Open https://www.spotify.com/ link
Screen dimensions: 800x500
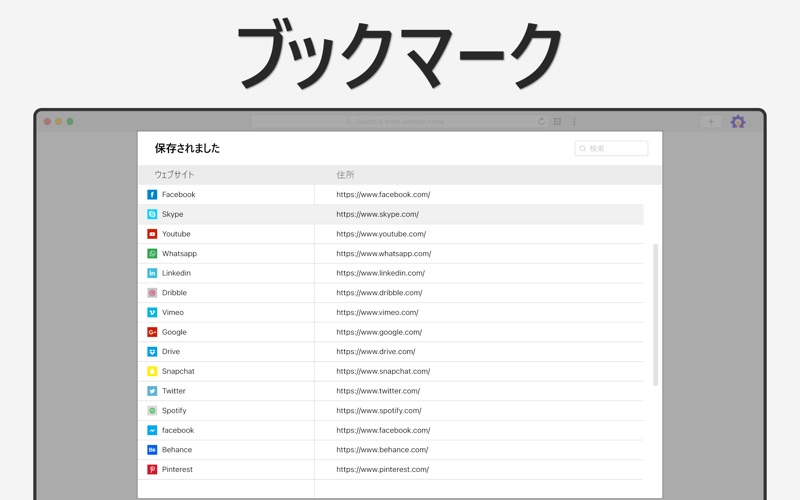[379, 411]
